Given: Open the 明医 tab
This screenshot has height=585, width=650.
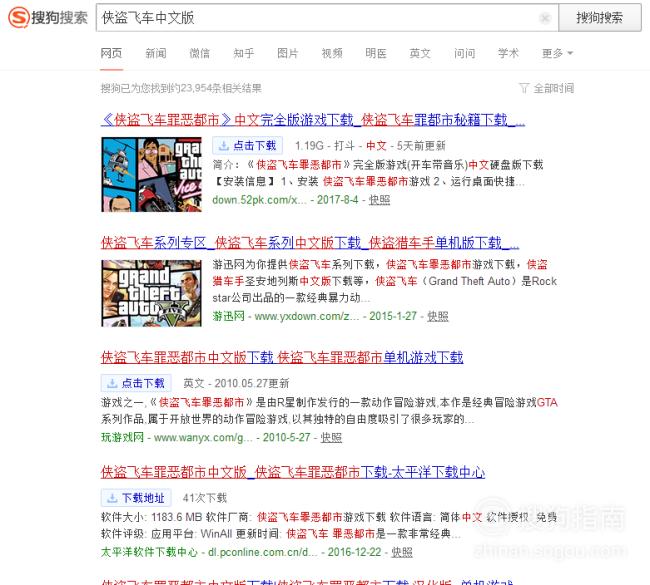Looking at the screenshot, I should (376, 53).
